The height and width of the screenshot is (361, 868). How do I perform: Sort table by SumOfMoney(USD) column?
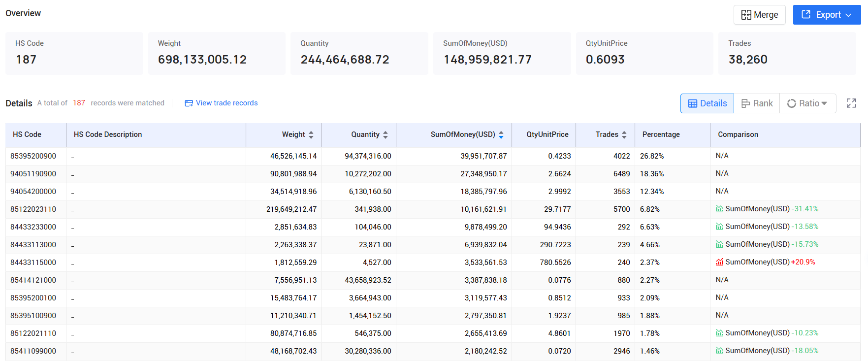tap(501, 134)
